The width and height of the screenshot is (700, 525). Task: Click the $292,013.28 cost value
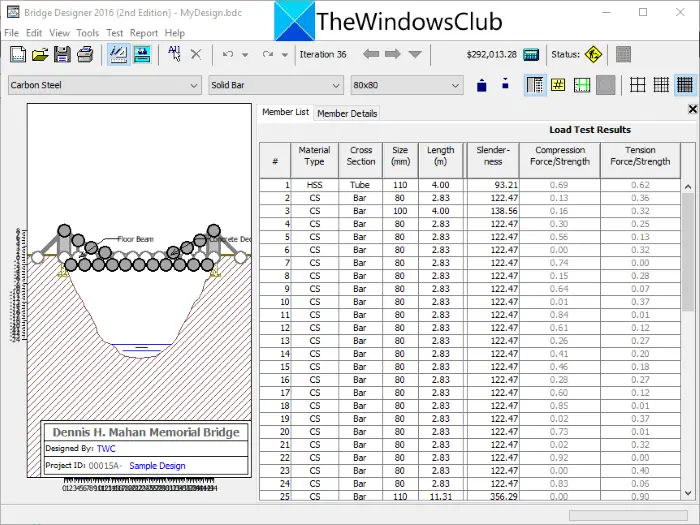pos(492,54)
